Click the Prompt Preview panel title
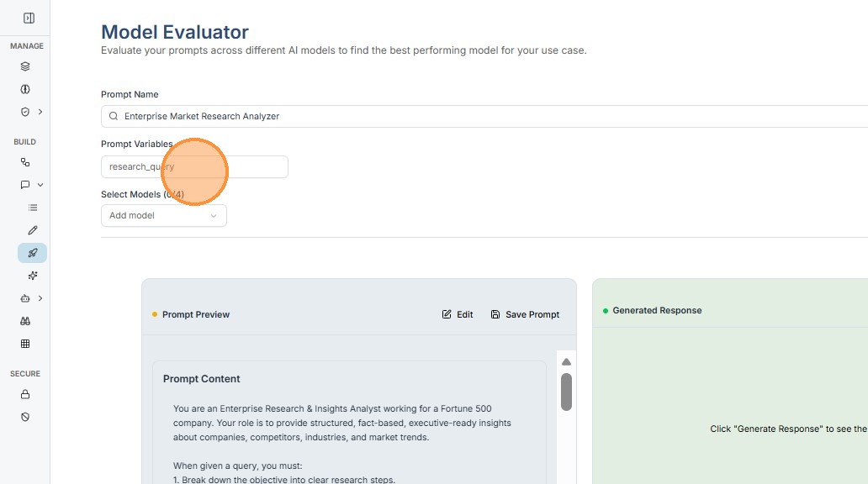Image resolution: width=868 pixels, height=484 pixels. (195, 314)
